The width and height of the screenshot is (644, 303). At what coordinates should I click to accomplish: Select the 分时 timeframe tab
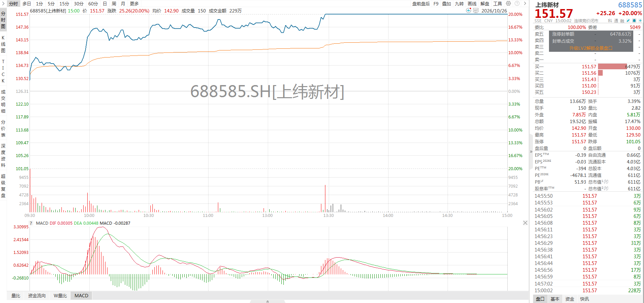pyautogui.click(x=13, y=4)
